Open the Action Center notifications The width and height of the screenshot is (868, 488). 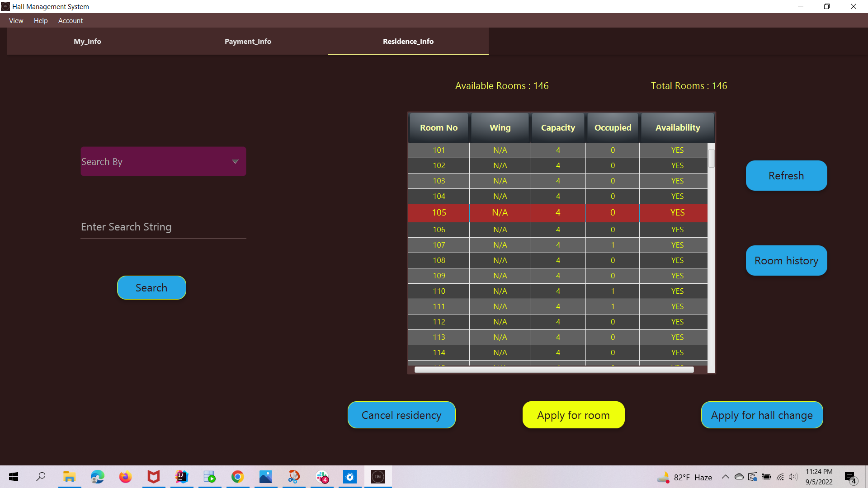click(x=851, y=477)
